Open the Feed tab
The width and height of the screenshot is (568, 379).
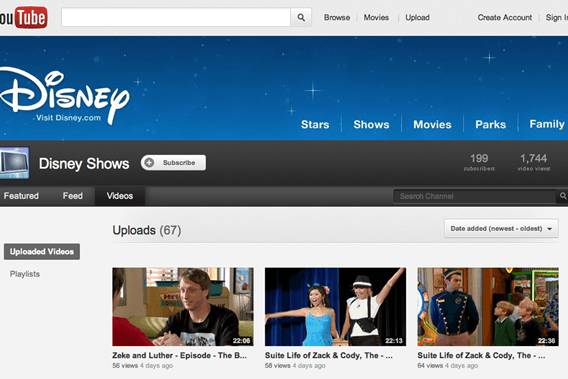72,196
